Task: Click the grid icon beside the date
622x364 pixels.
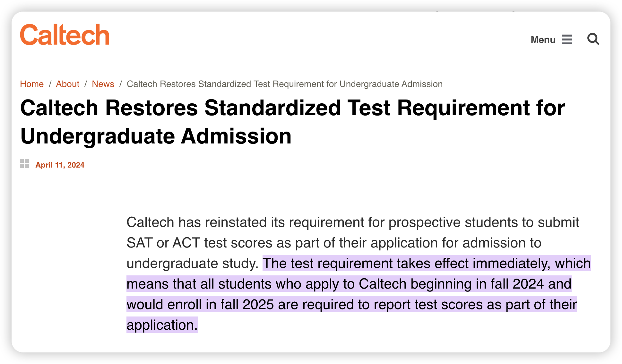Action: pos(24,163)
